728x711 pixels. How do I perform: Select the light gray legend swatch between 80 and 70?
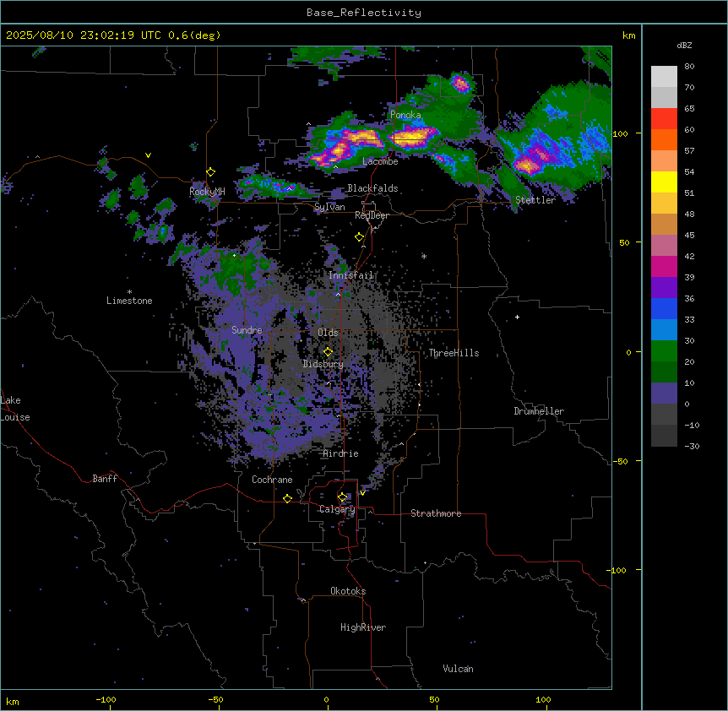tap(664, 77)
